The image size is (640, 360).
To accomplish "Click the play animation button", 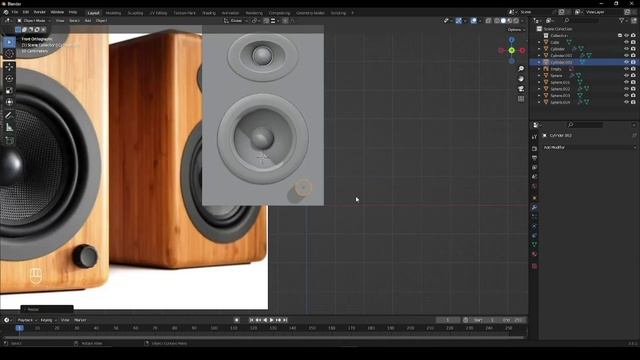I will 271,320.
